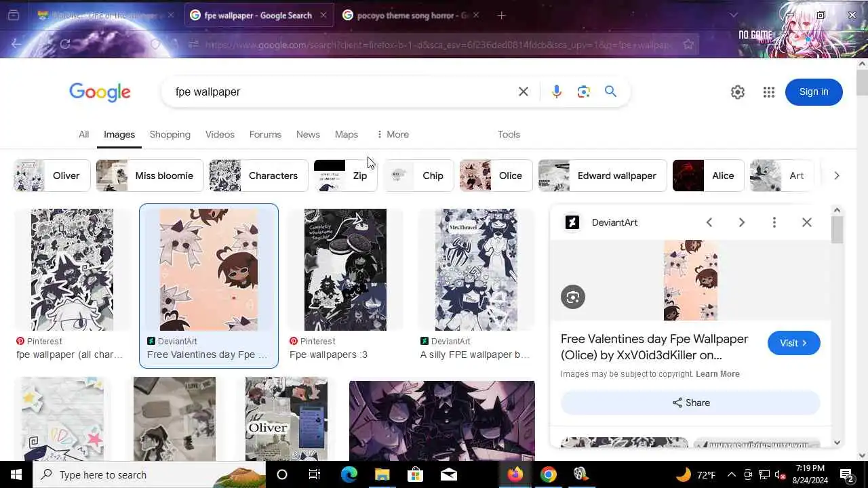868x488 pixels.
Task: Close the DeviantArt image preview panel
Action: (x=806, y=222)
